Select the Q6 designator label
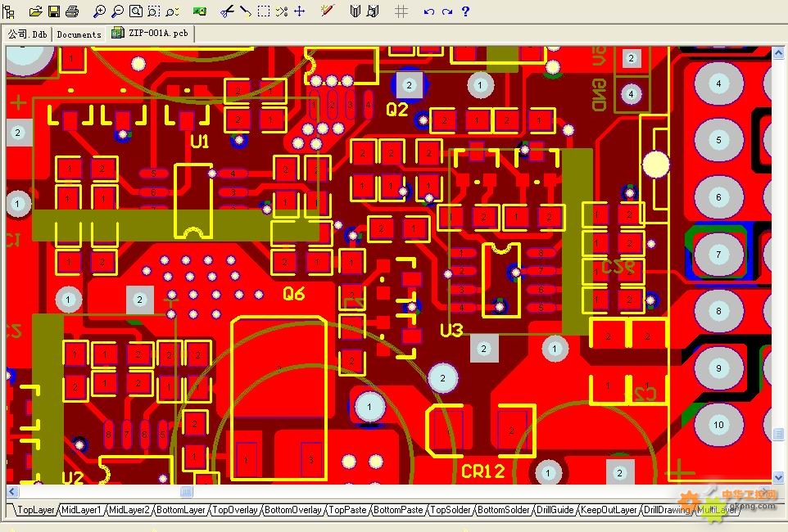 click(x=293, y=293)
